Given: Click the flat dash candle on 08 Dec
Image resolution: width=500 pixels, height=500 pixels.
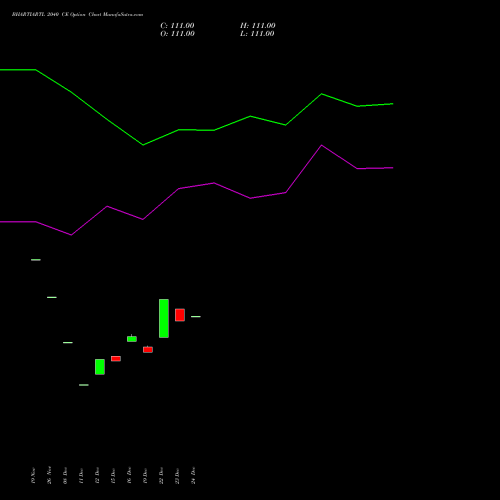Looking at the screenshot, I should [68, 342].
